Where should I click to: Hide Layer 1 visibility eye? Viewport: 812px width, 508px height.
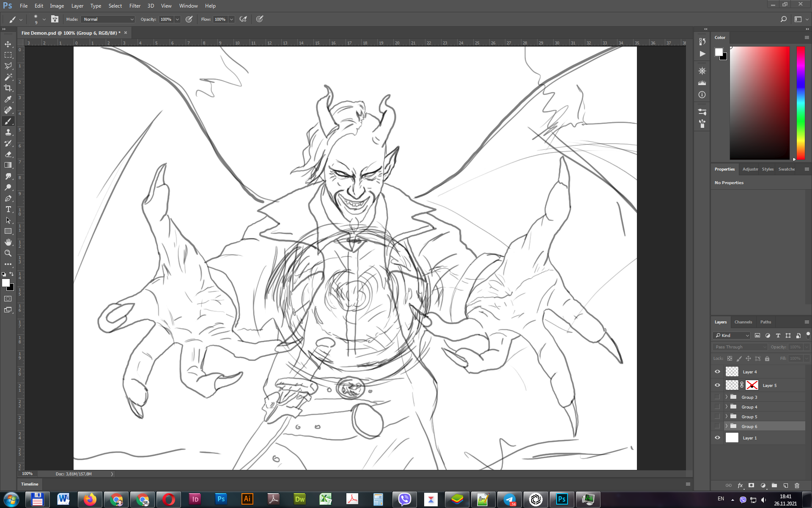[717, 438]
